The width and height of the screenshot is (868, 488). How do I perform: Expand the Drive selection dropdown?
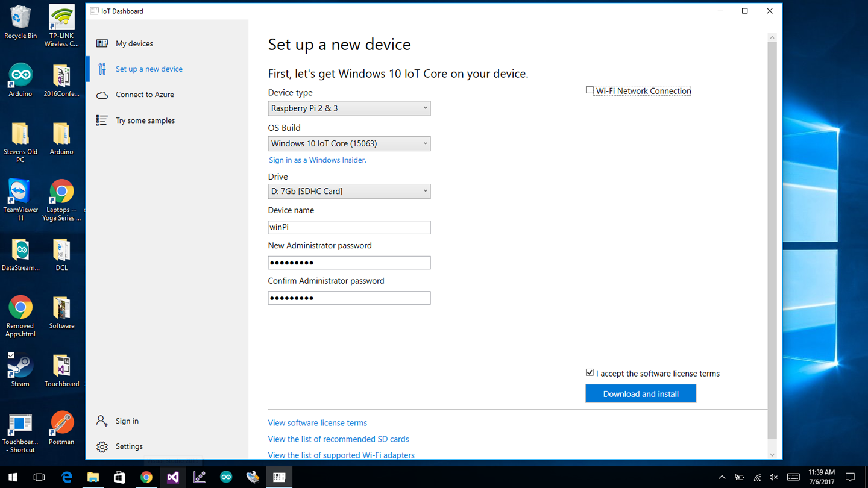349,191
